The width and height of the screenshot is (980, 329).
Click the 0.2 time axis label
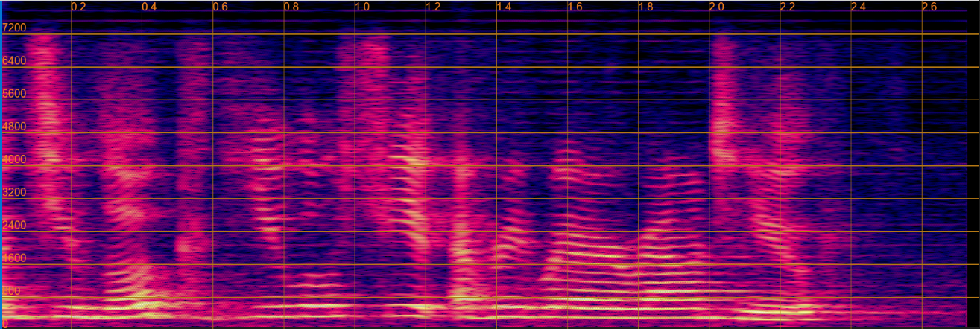(78, 7)
